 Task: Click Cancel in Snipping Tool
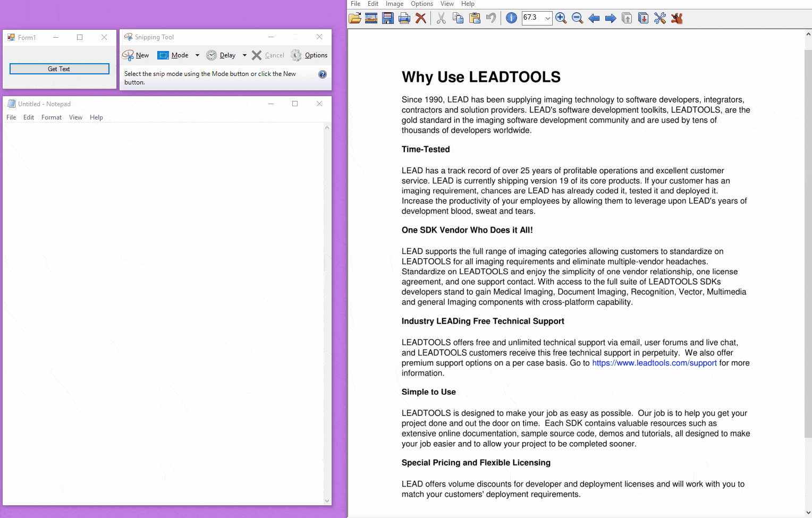[268, 55]
